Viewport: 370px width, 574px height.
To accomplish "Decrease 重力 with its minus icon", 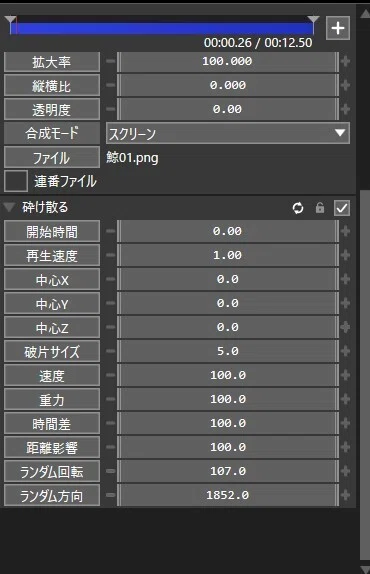I will click(111, 399).
